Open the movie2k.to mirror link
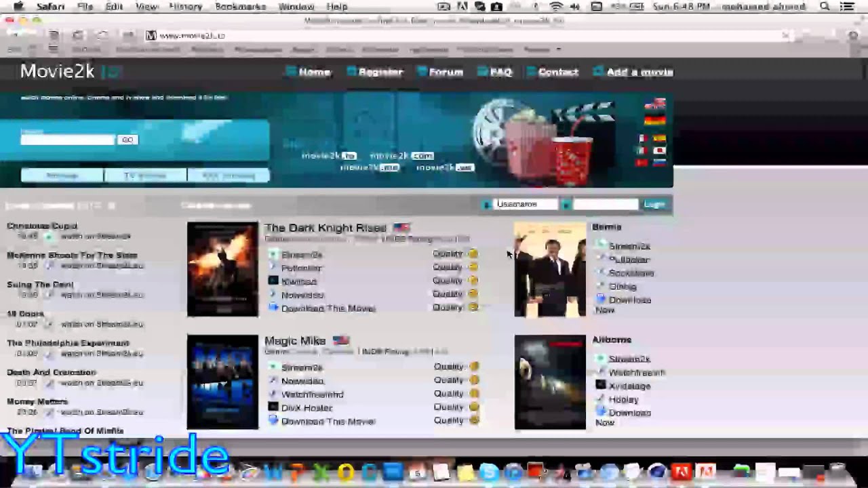Screen dimensions: 868x488 click(329, 155)
